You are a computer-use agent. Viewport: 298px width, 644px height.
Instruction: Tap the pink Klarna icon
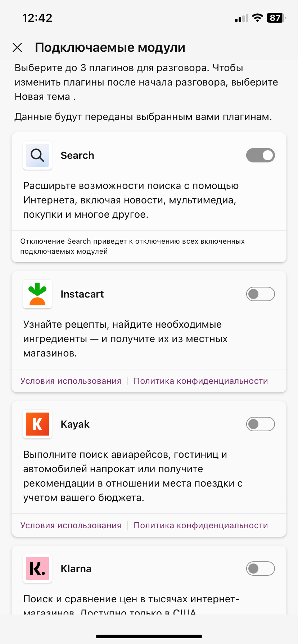(37, 569)
